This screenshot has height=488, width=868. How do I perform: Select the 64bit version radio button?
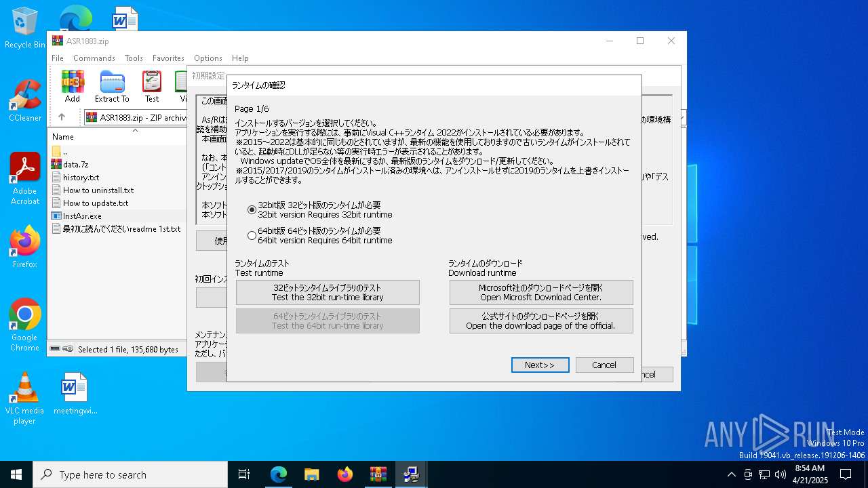click(252, 236)
